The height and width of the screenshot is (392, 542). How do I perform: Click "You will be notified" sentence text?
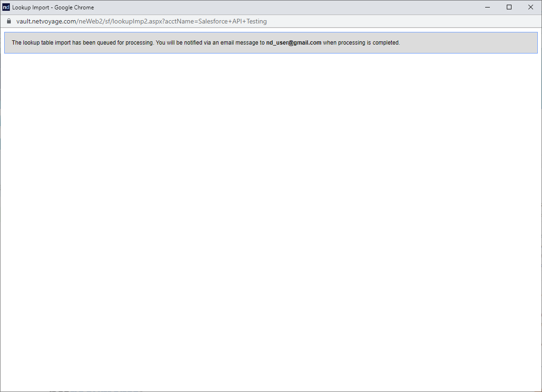pos(179,43)
